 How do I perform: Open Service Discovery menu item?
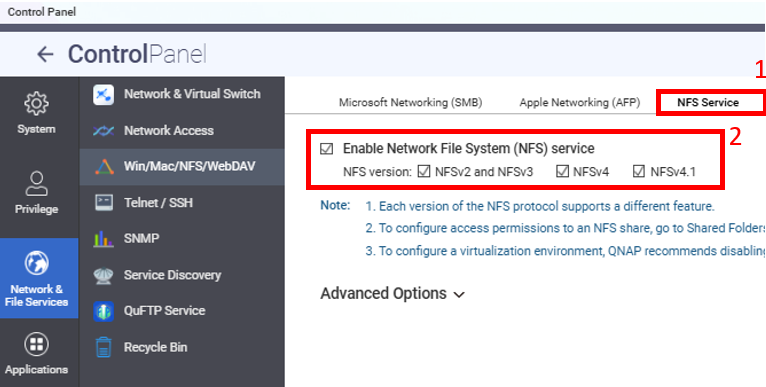pos(172,275)
